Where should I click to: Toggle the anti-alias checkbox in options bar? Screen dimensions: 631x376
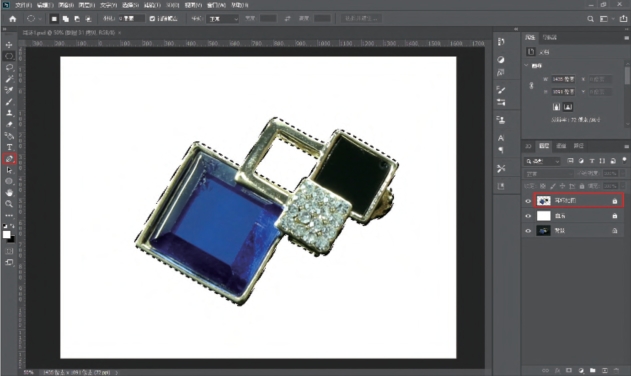[x=152, y=19]
